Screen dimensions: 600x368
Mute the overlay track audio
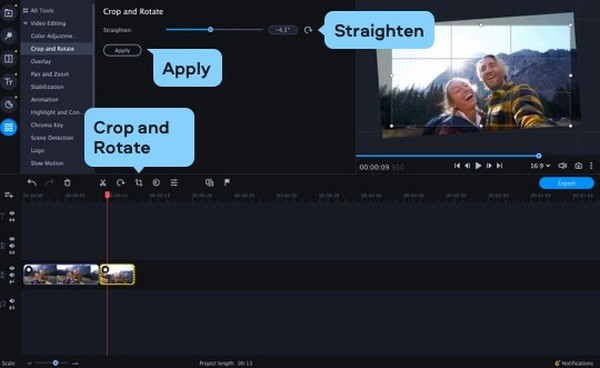click(12, 246)
